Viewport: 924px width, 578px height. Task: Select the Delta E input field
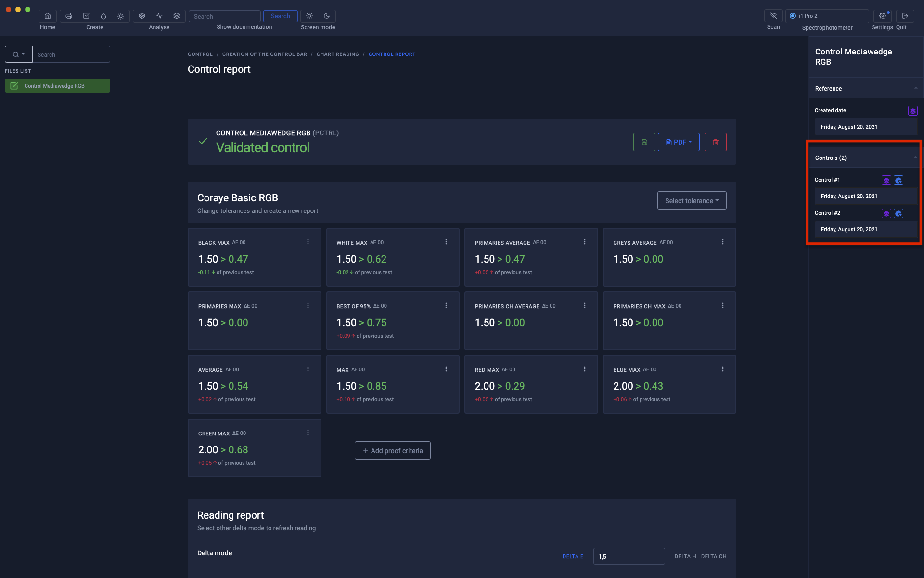pyautogui.click(x=628, y=556)
